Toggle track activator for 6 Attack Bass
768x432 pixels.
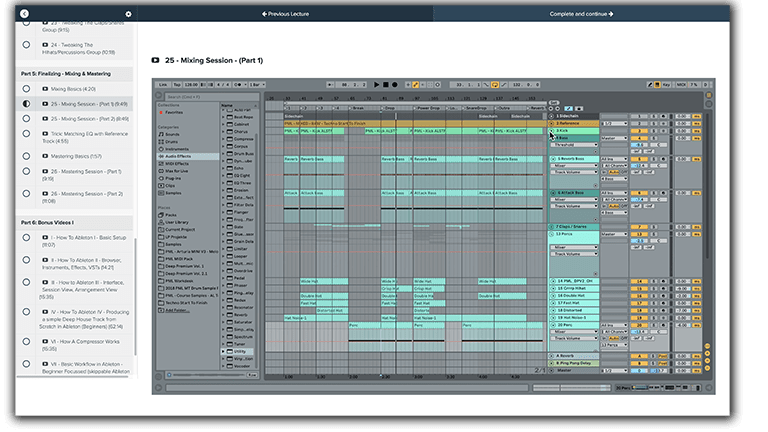click(638, 193)
